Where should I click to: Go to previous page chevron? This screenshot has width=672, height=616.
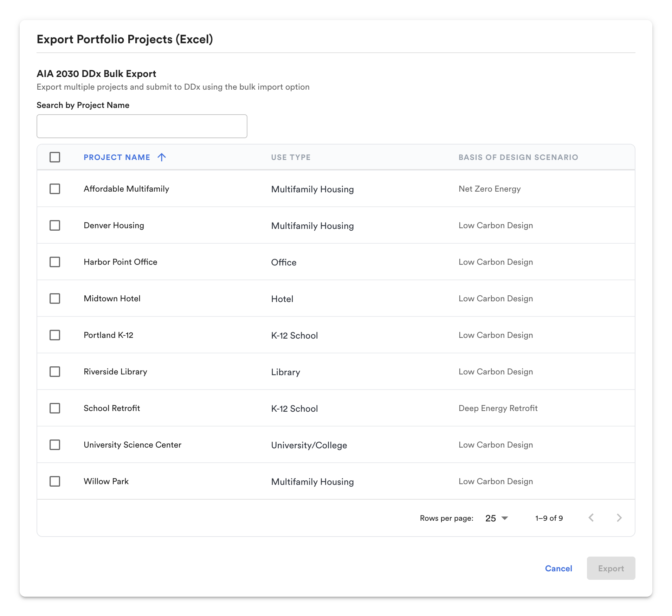[x=591, y=518]
